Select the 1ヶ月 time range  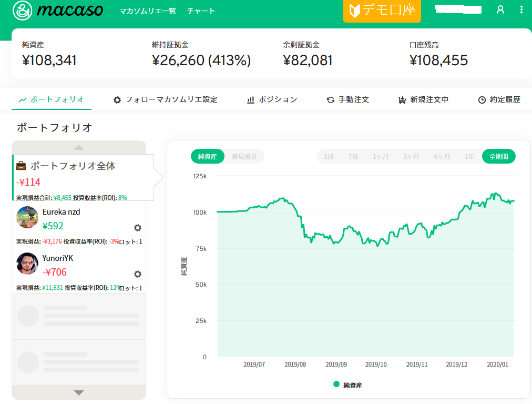[x=381, y=157]
